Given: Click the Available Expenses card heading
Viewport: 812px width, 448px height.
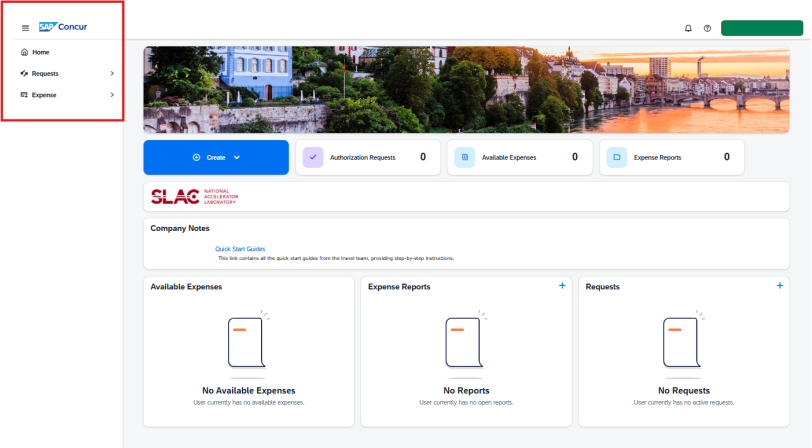Looking at the screenshot, I should pos(186,287).
